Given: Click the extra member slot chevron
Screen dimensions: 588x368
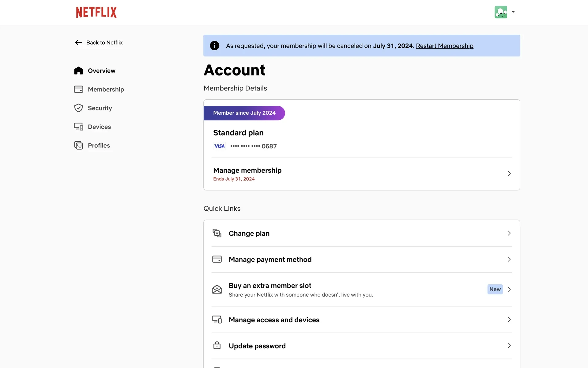Looking at the screenshot, I should point(509,289).
